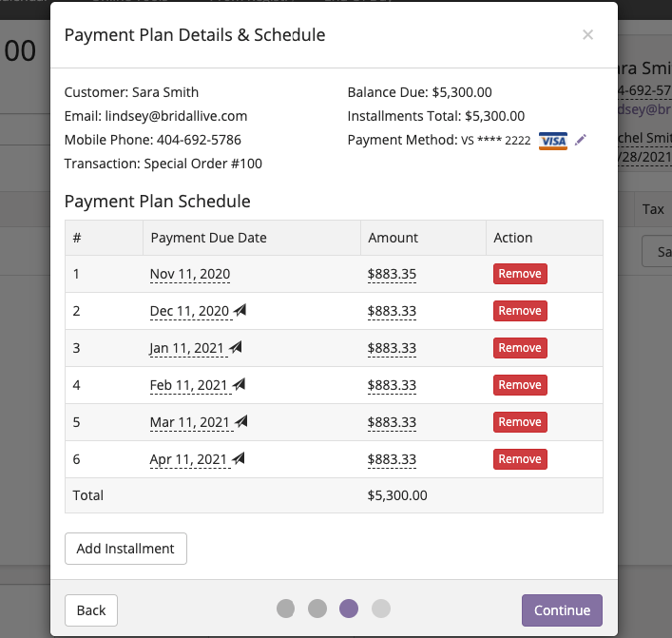
Task: Click paper plane icon for Dec 11, 2020
Action: (x=240, y=310)
